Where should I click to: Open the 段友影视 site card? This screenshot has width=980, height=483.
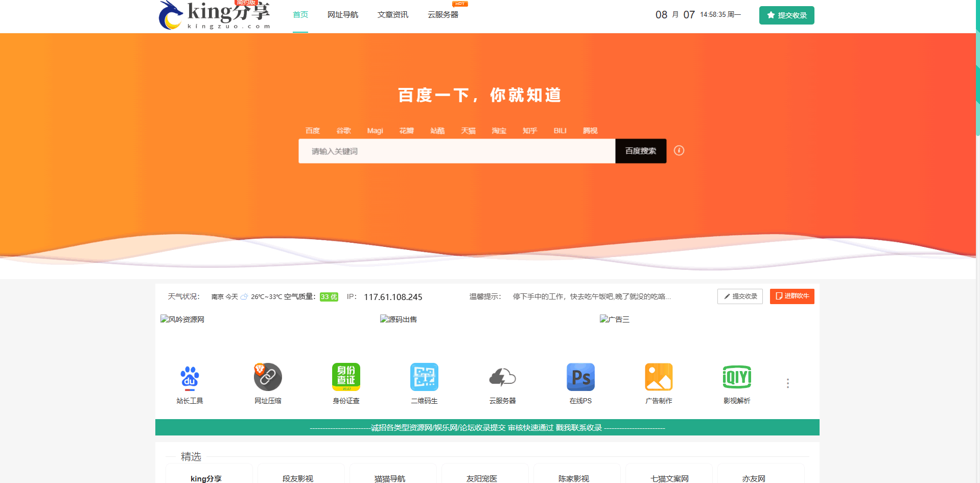coord(301,474)
